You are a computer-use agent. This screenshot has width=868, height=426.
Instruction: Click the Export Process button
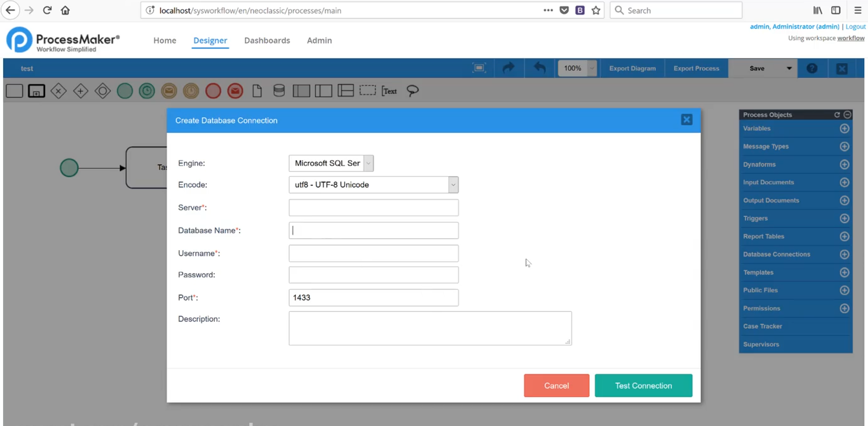[696, 68]
